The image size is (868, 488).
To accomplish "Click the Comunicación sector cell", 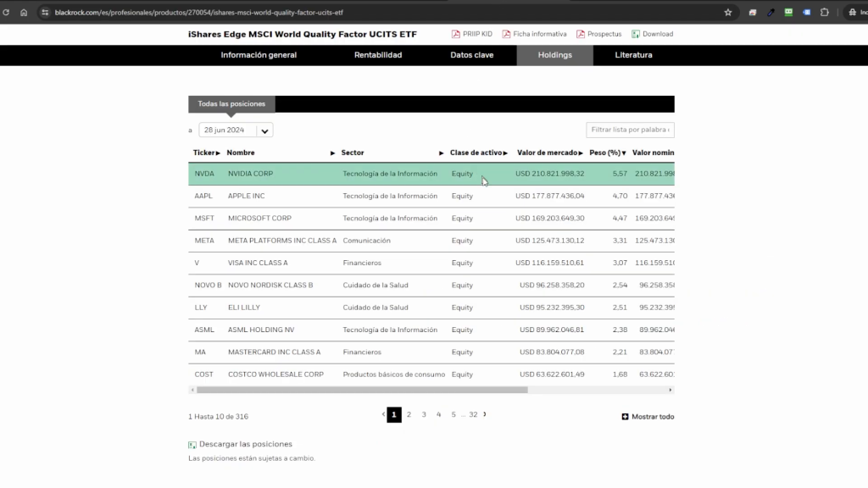I will click(366, 241).
